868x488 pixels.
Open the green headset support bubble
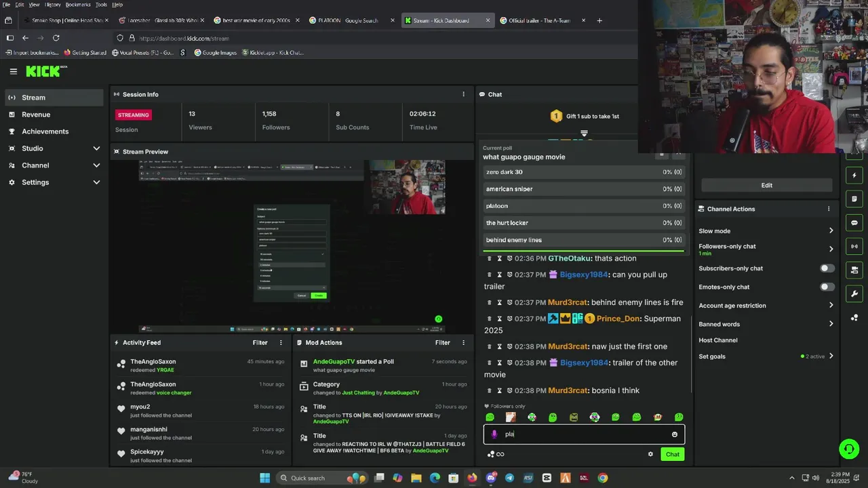click(848, 449)
